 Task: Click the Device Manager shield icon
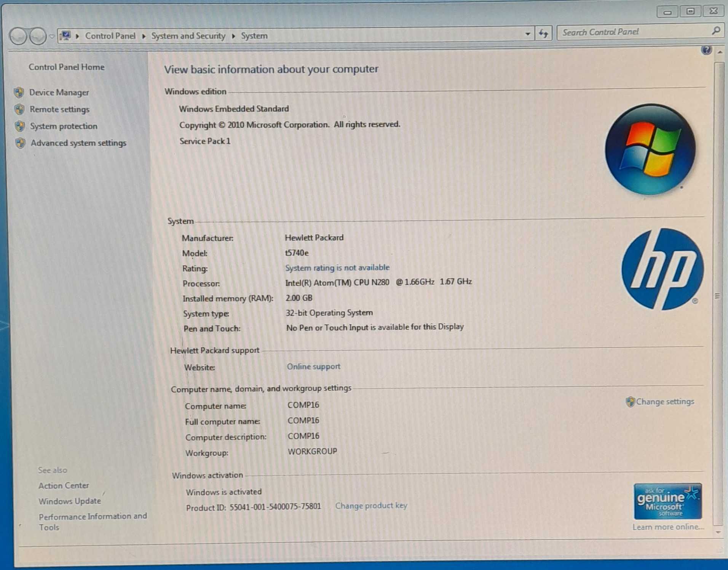(19, 92)
